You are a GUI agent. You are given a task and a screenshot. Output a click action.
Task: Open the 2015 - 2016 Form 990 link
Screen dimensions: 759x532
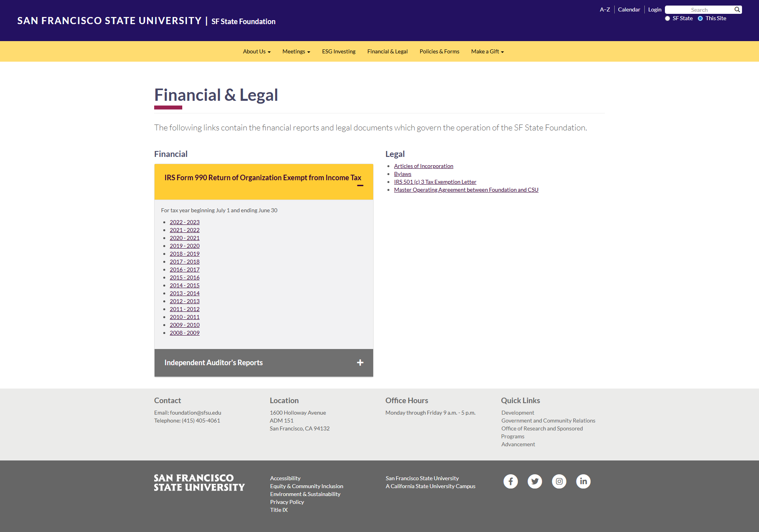[185, 277]
